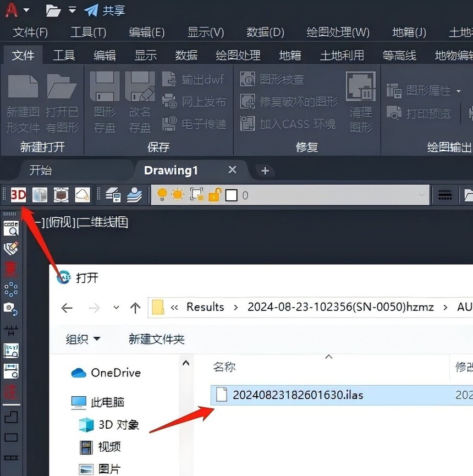This screenshot has height=476, width=473.
Task: Open the layer properties manager icon
Action: 113,195
